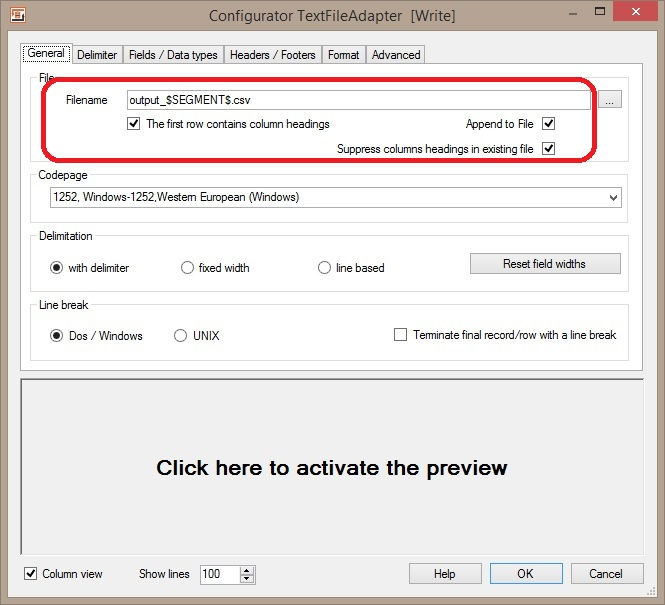
Task: Switch to the Delimiter tab
Action: pos(97,55)
